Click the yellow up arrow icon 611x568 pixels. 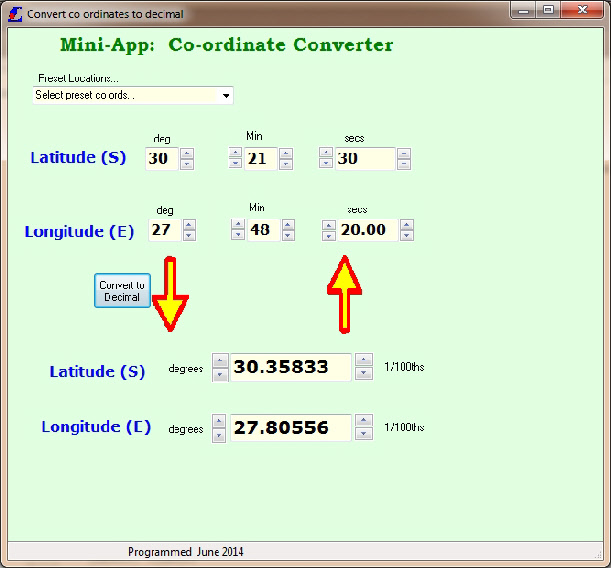[x=344, y=292]
